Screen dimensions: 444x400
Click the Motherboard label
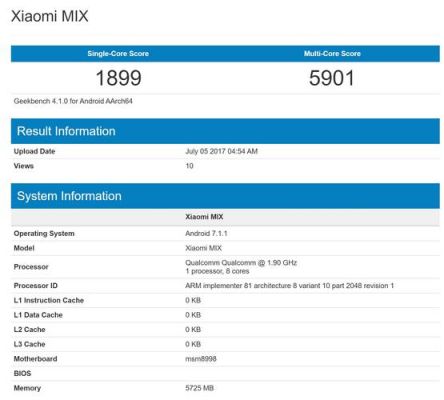(x=35, y=359)
